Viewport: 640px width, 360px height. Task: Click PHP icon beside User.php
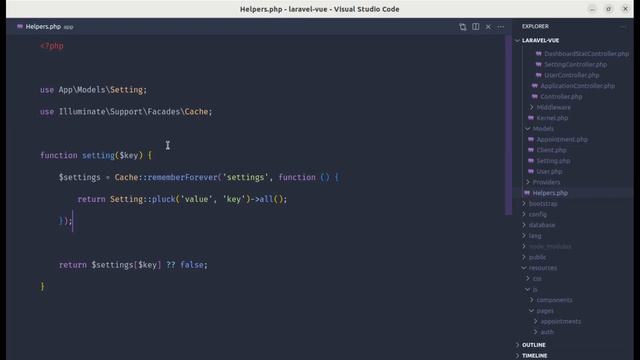click(531, 171)
